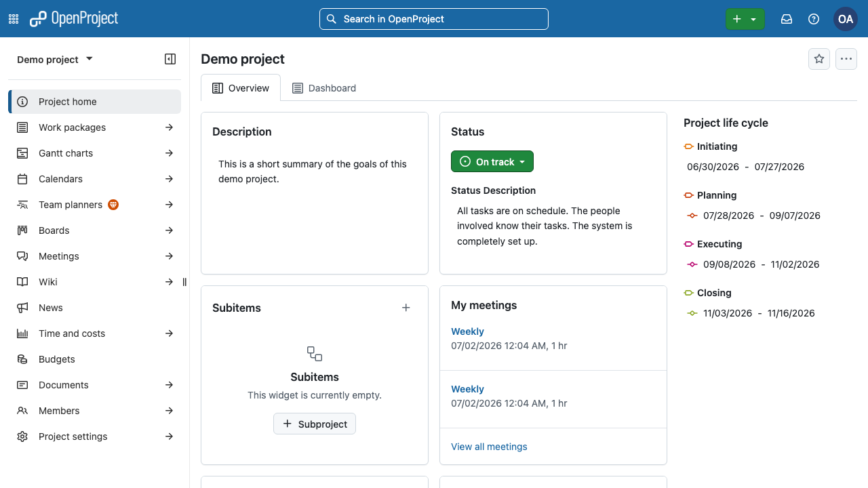Open the Budgets menu item
The height and width of the screenshot is (488, 868).
[94, 359]
